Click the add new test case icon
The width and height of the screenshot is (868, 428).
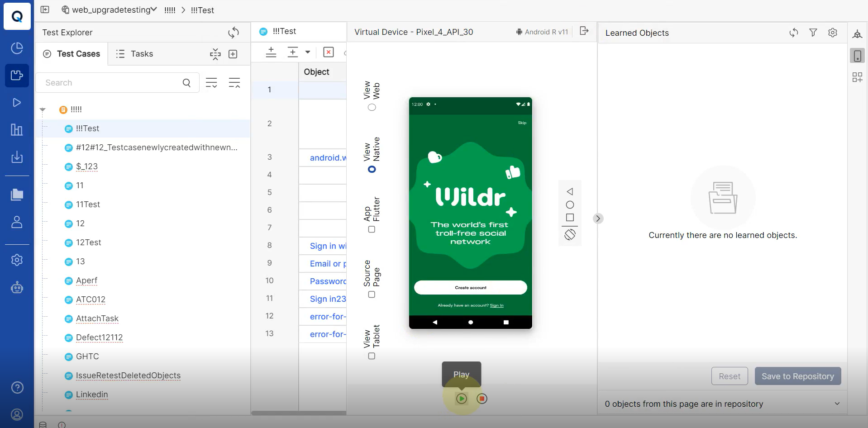coord(233,54)
